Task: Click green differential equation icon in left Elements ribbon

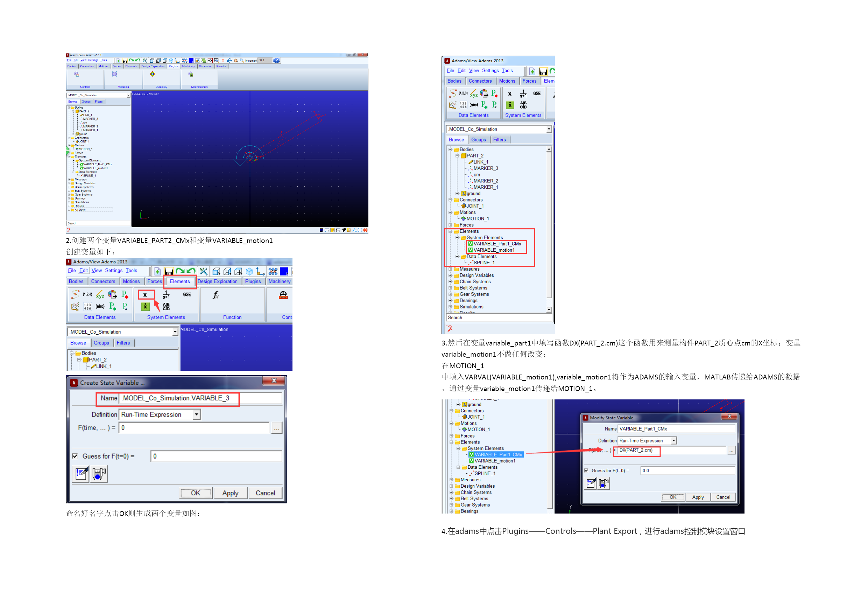Action: click(x=145, y=306)
